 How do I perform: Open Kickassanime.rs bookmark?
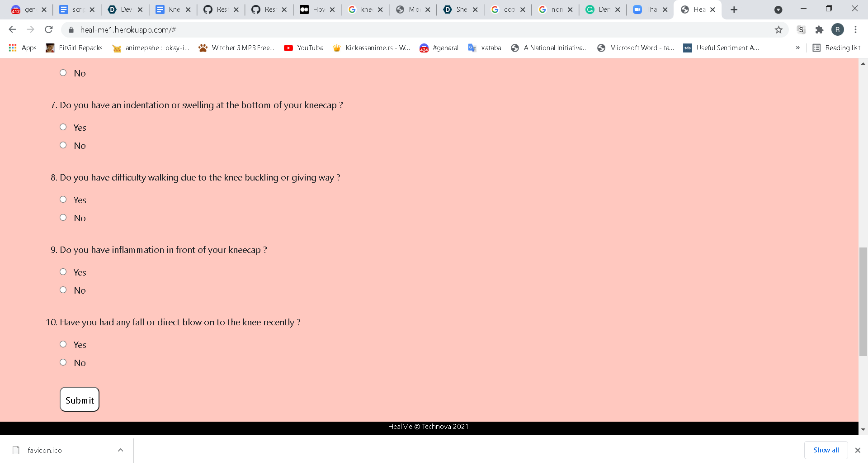pos(371,48)
